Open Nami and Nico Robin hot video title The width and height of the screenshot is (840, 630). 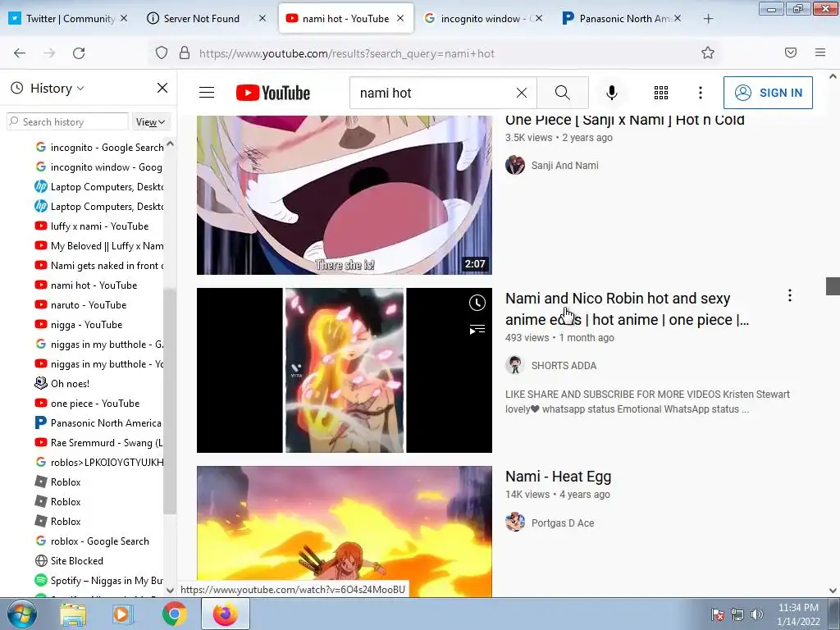coord(627,309)
